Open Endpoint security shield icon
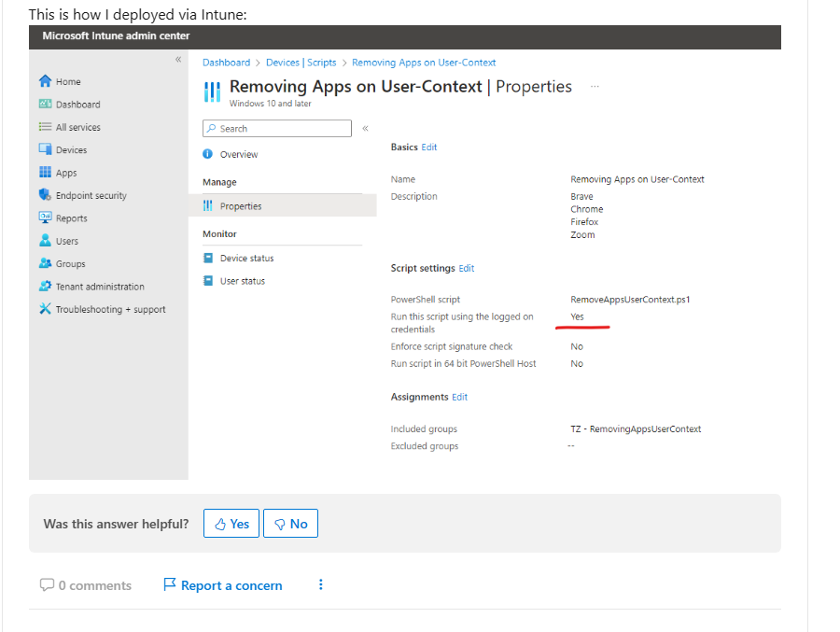Image resolution: width=840 pixels, height=632 pixels. point(45,194)
